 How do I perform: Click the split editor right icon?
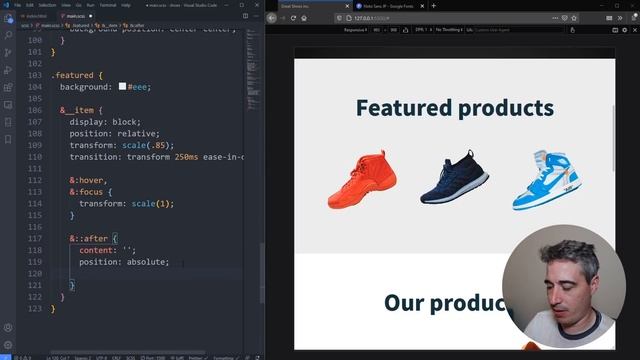(x=245, y=16)
